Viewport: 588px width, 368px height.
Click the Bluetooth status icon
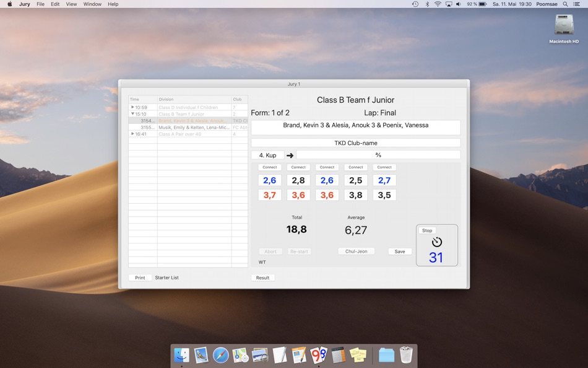point(426,4)
